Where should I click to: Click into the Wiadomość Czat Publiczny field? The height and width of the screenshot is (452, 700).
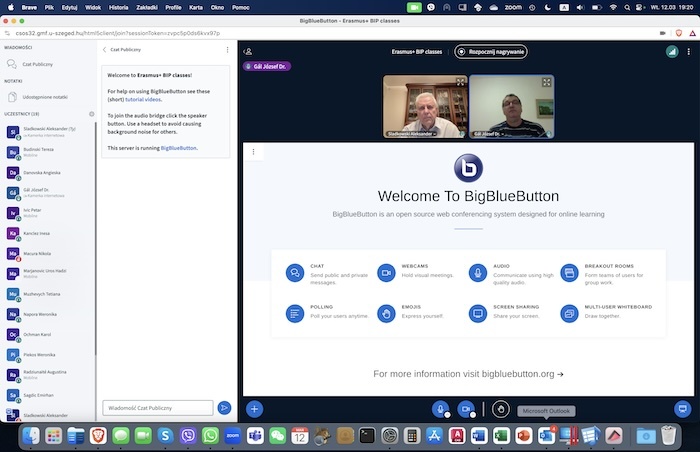158,408
